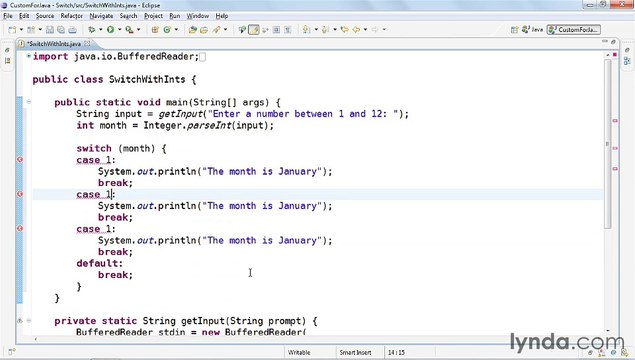Image resolution: width=635 pixels, height=360 pixels.
Task: Click error marker beside third case 1
Action: point(19,228)
